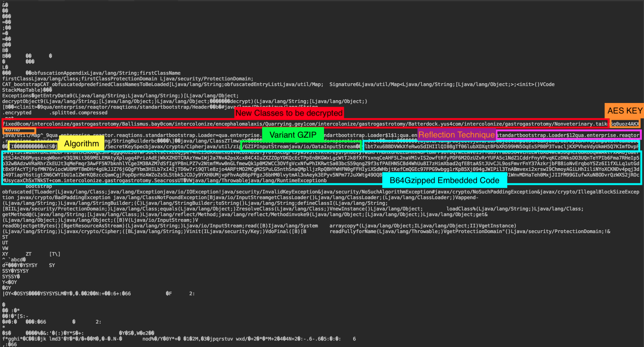644x347 pixels.
Task: Click the 'loadClass' method name
Action: [460, 209]
